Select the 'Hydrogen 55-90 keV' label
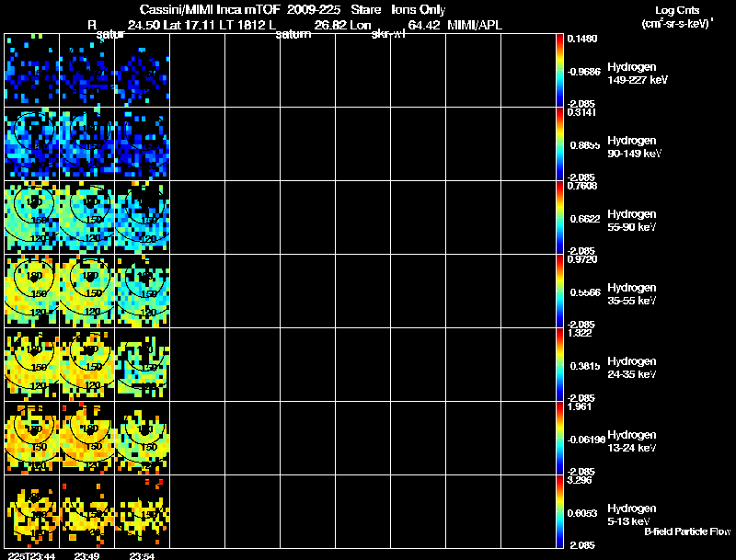 coord(632,221)
